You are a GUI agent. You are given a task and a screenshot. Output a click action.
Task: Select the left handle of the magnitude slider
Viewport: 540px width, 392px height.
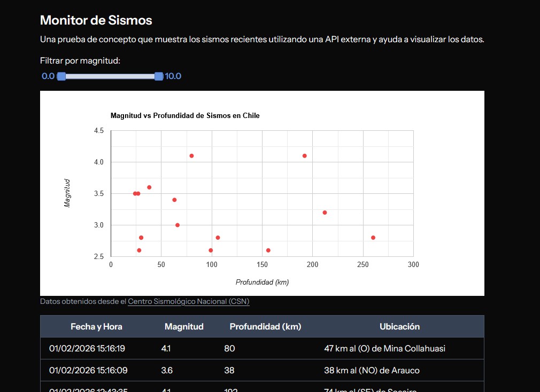tap(61, 76)
